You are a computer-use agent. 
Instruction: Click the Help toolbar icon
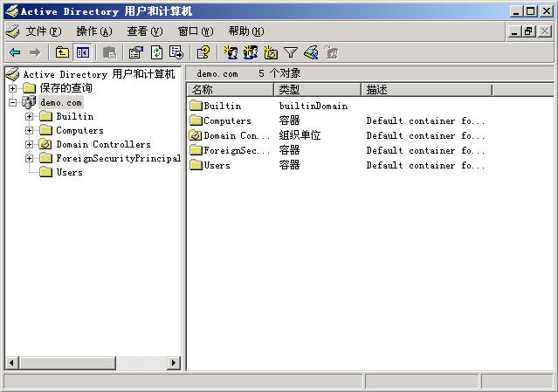tap(203, 52)
